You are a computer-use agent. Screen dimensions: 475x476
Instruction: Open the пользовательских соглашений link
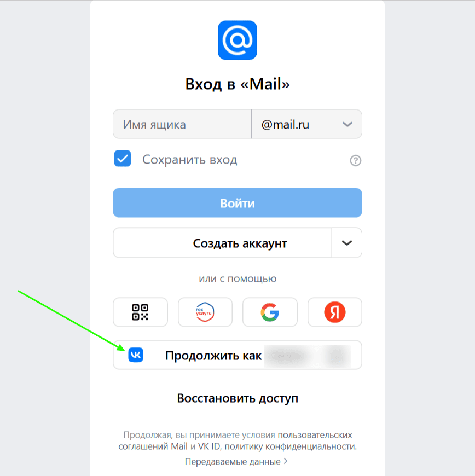pos(235,440)
